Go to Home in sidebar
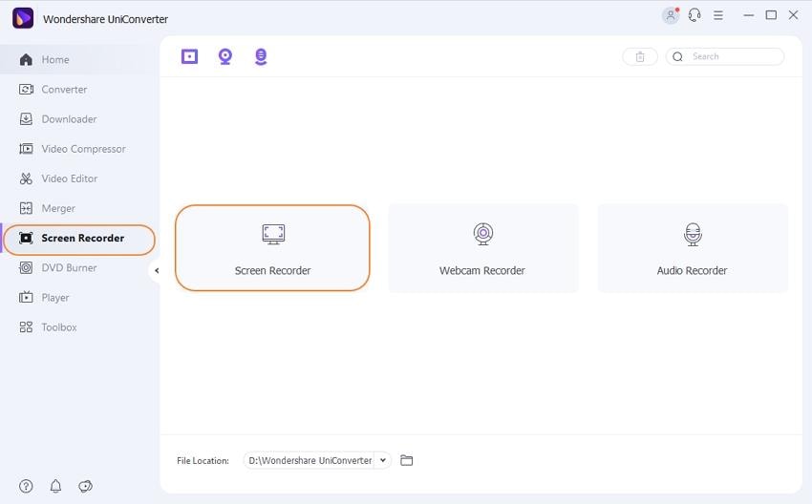 pyautogui.click(x=78, y=59)
